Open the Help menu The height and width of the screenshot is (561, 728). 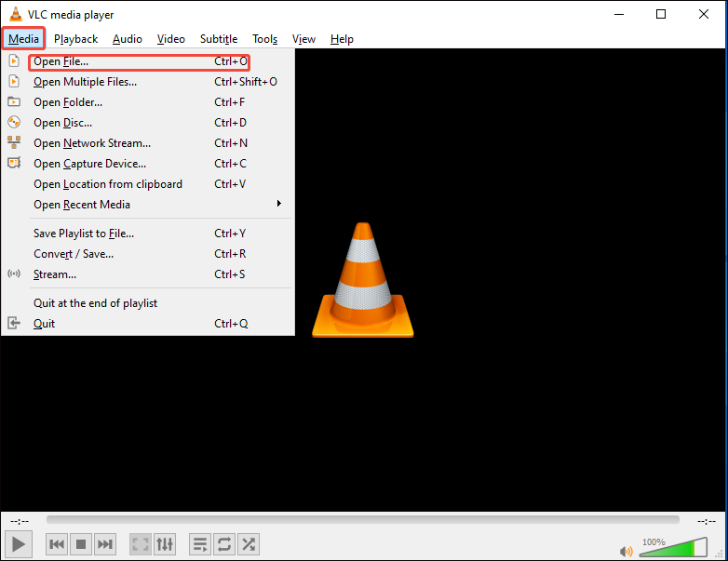coord(342,39)
